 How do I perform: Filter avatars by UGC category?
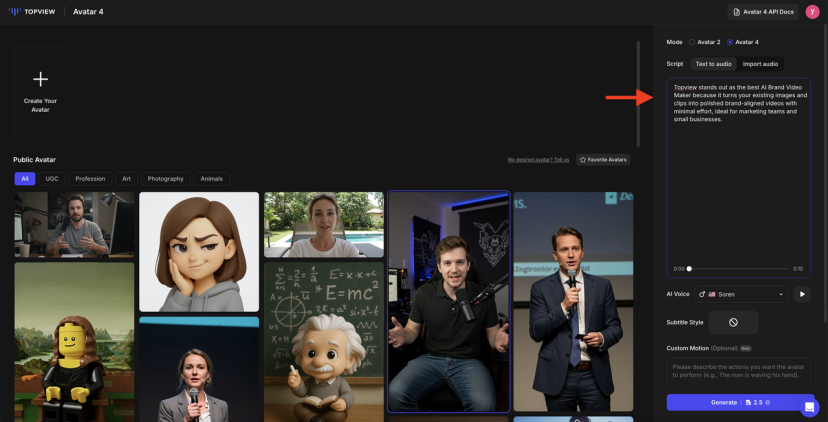[52, 179]
